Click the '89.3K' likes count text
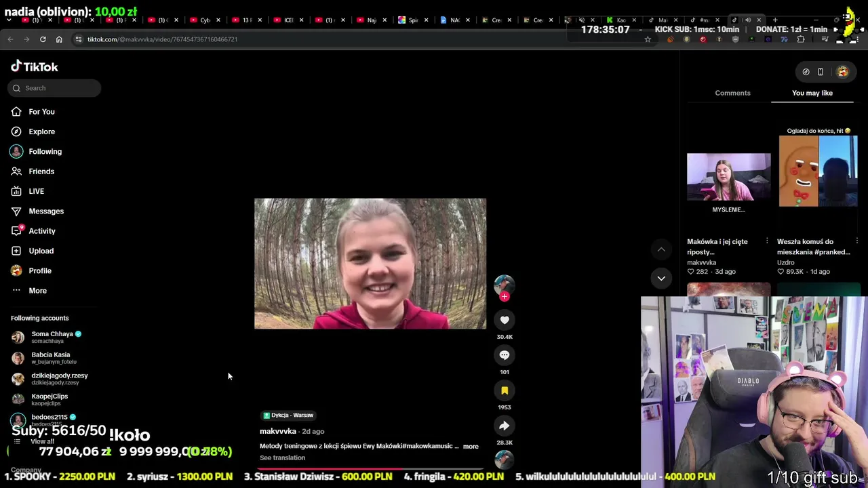 point(794,272)
